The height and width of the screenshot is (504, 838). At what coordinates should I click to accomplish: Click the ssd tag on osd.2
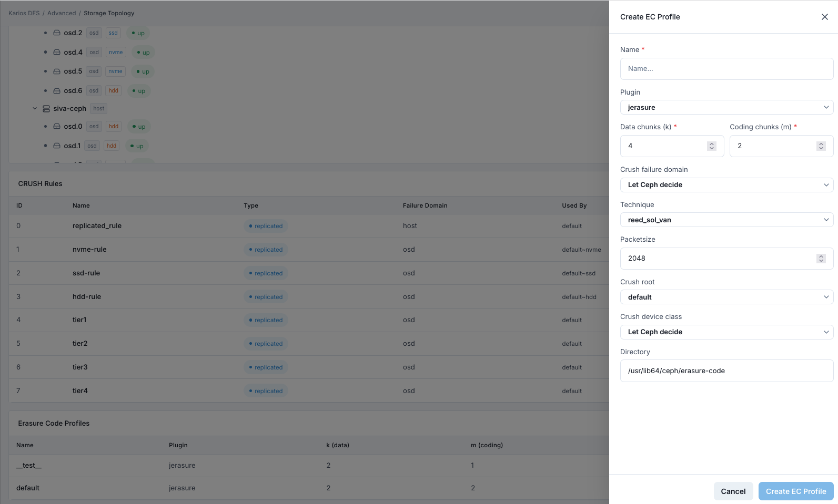tap(113, 33)
